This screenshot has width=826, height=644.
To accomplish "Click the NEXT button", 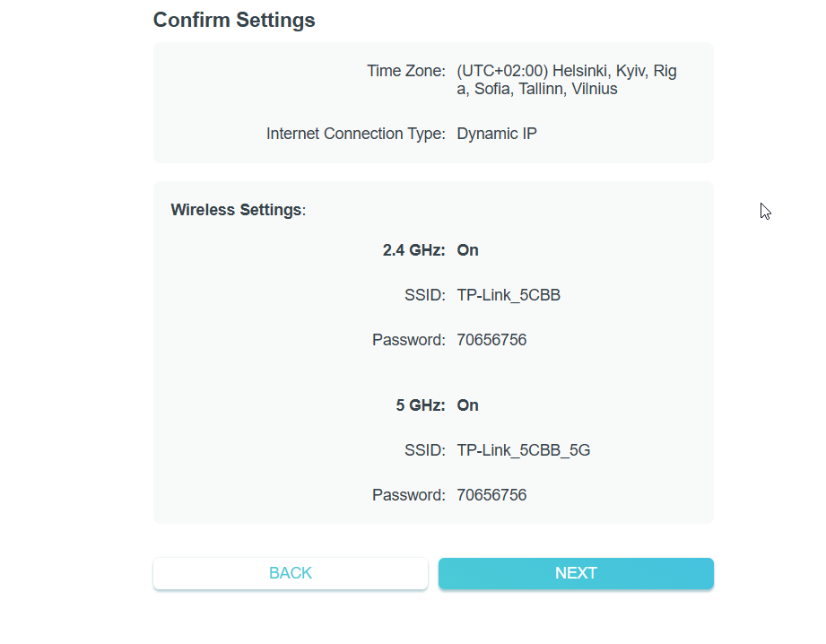I will (576, 573).
